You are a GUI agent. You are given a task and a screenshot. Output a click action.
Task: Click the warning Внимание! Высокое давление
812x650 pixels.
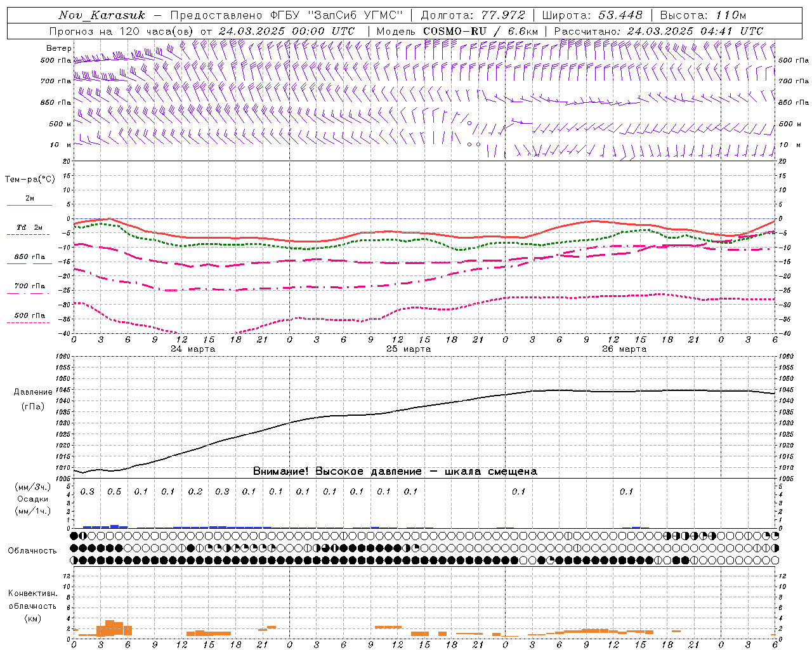tap(337, 472)
